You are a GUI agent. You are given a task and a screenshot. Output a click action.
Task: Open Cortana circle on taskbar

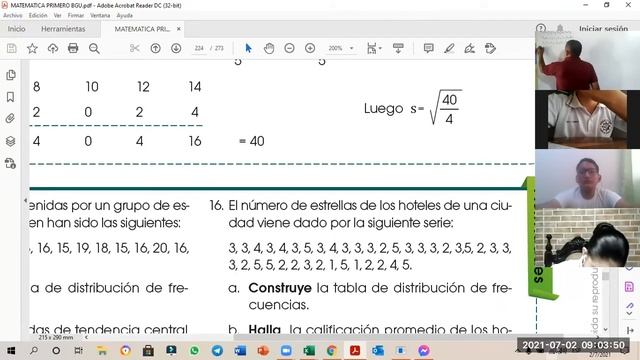[56, 351]
